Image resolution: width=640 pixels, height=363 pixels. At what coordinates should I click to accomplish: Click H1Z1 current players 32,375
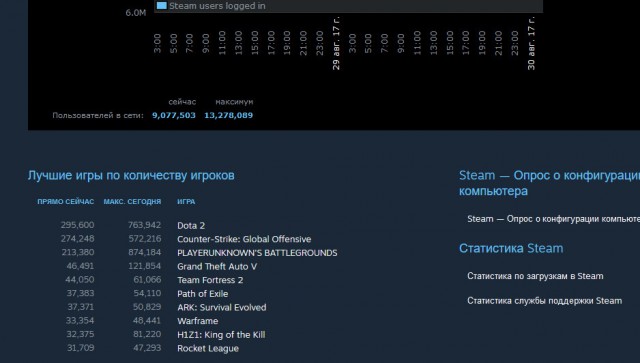80,334
